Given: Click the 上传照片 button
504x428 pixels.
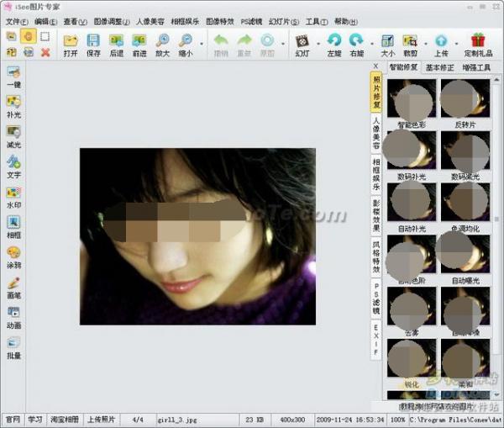Looking at the screenshot, I should coord(102,420).
